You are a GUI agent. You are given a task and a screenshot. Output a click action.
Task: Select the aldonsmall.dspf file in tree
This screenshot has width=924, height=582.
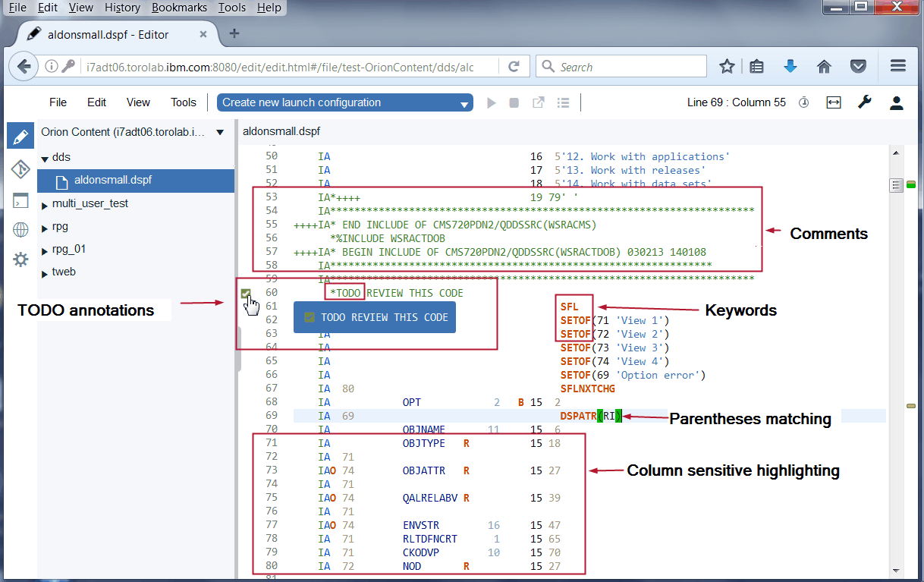point(112,181)
